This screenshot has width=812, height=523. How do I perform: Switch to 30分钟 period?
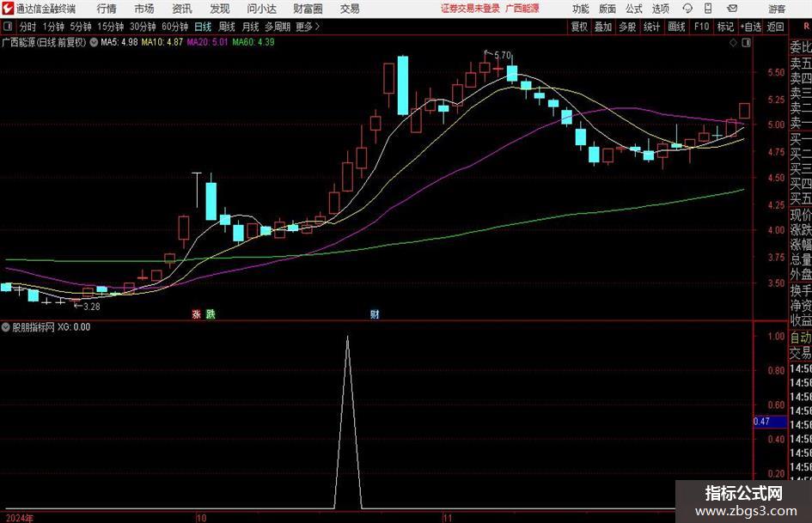coord(143,27)
